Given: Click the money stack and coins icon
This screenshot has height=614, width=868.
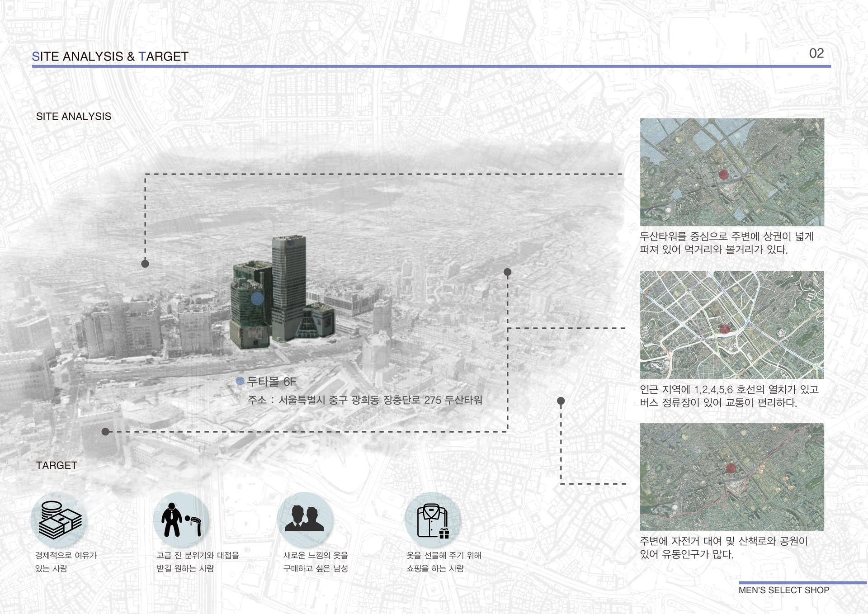Looking at the screenshot, I should (59, 520).
